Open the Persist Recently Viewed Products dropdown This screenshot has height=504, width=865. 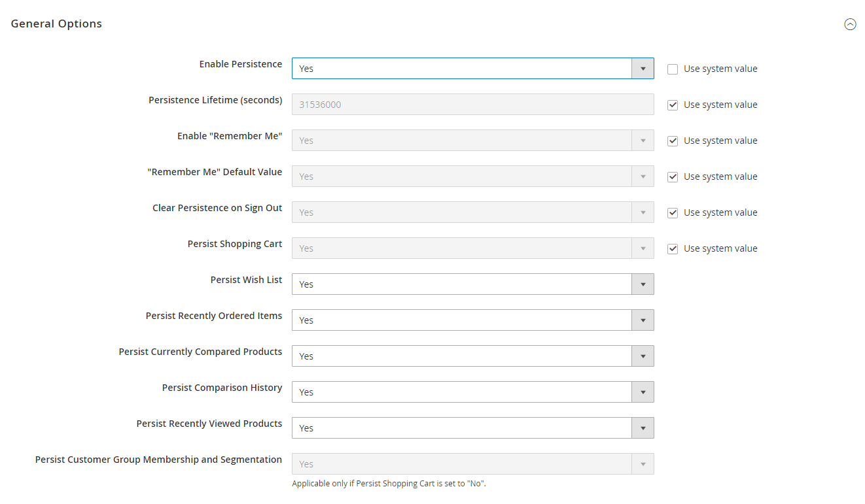pos(472,428)
